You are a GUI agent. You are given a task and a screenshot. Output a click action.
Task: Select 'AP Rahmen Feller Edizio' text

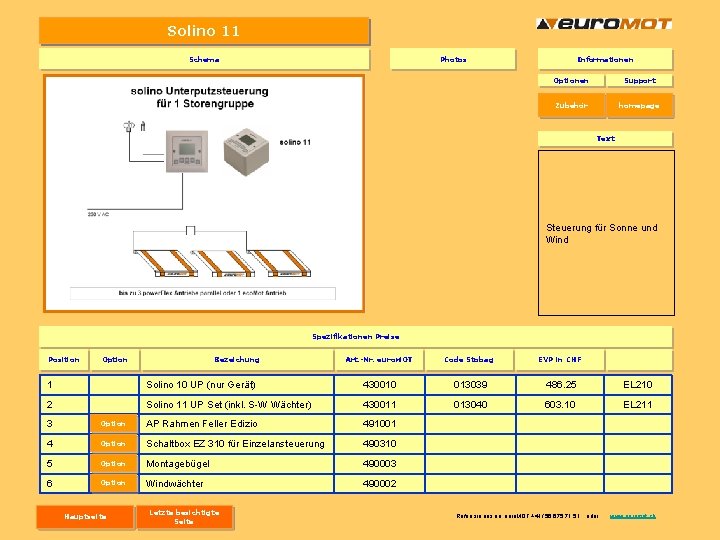click(x=202, y=424)
